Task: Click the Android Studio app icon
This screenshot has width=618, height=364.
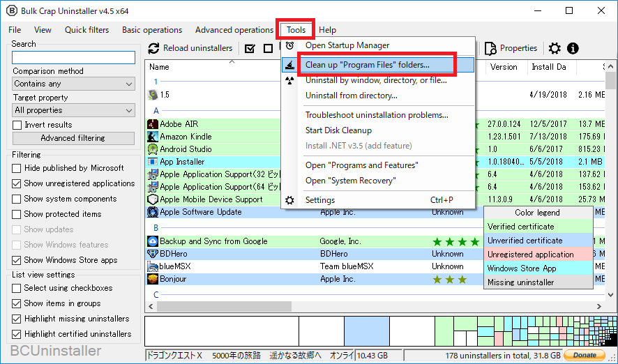Action: [153, 150]
